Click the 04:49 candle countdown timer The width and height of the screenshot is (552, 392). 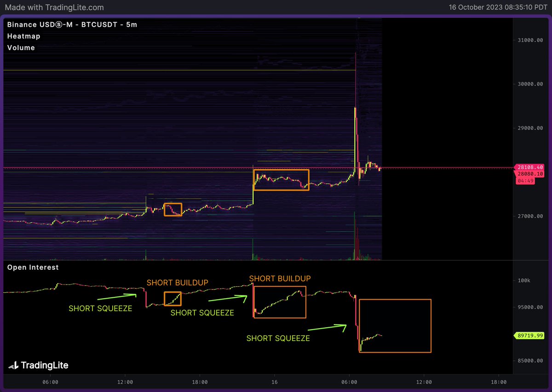click(524, 181)
